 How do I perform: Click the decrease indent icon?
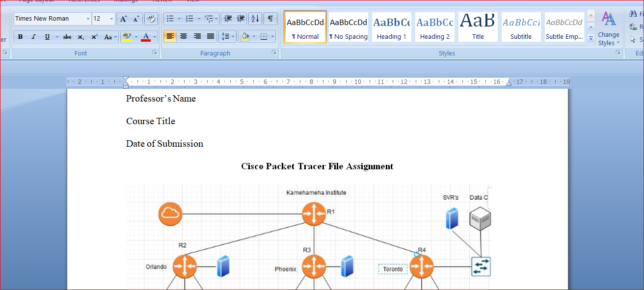point(228,19)
